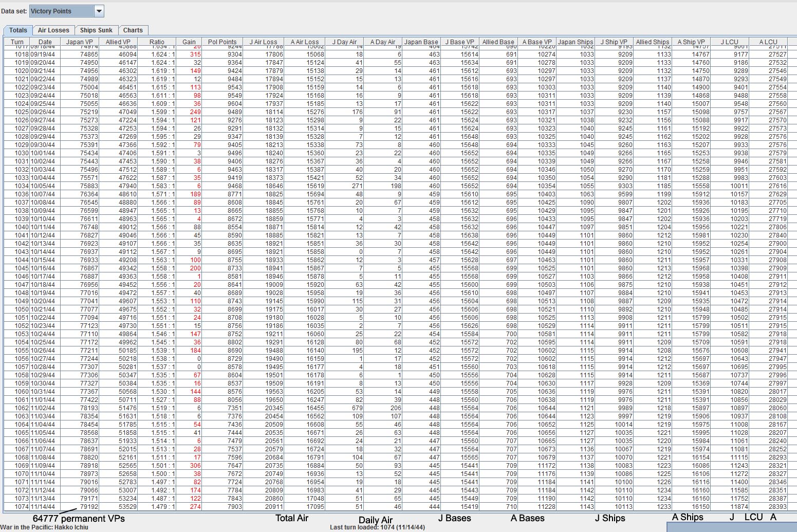Click the A LCU column header
The image size is (797, 532).
(x=768, y=42)
